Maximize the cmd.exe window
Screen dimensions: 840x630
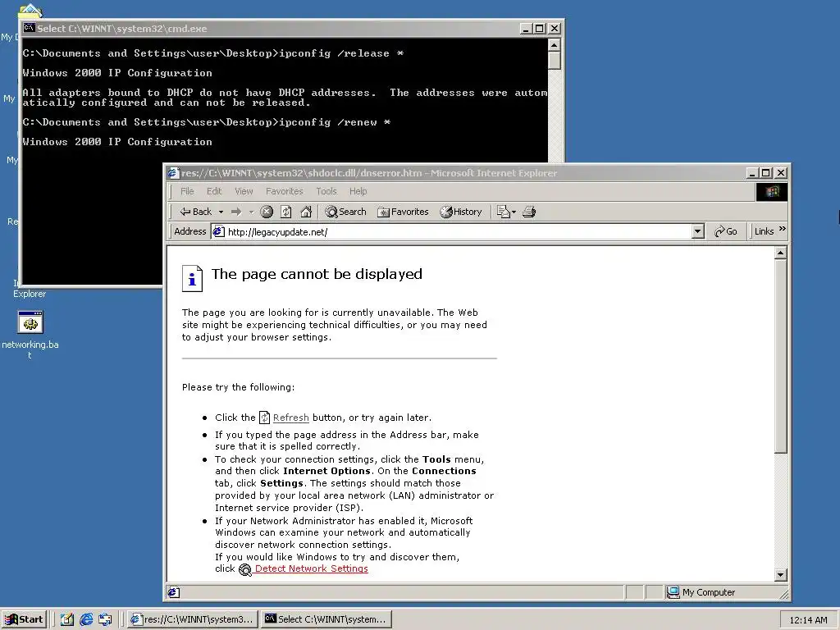point(540,29)
